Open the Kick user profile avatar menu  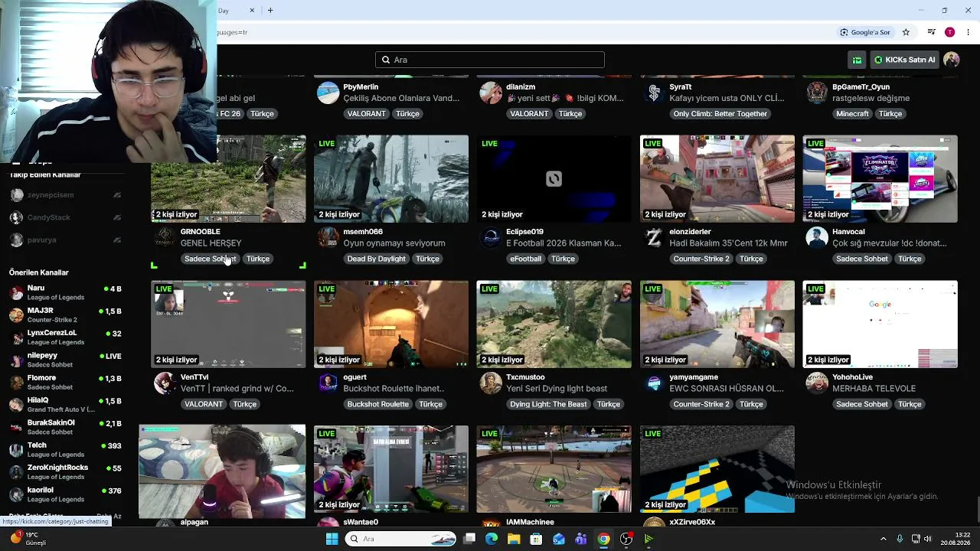point(952,60)
